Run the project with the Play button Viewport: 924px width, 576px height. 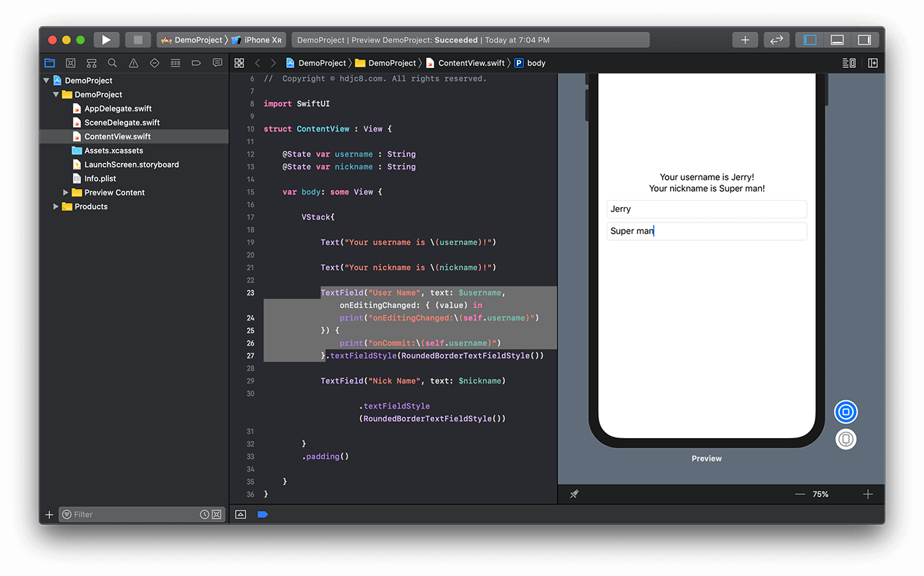coord(106,40)
